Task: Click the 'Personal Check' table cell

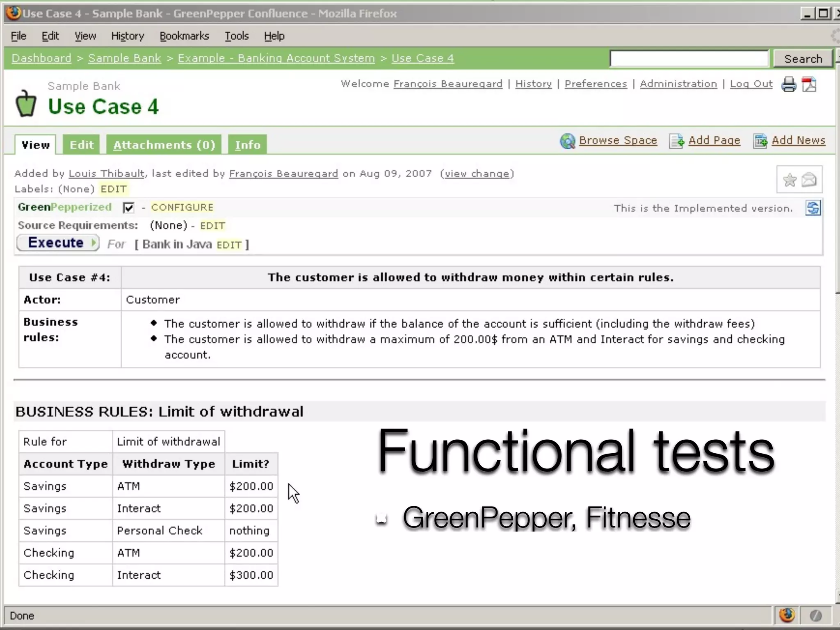Action: 169,530
